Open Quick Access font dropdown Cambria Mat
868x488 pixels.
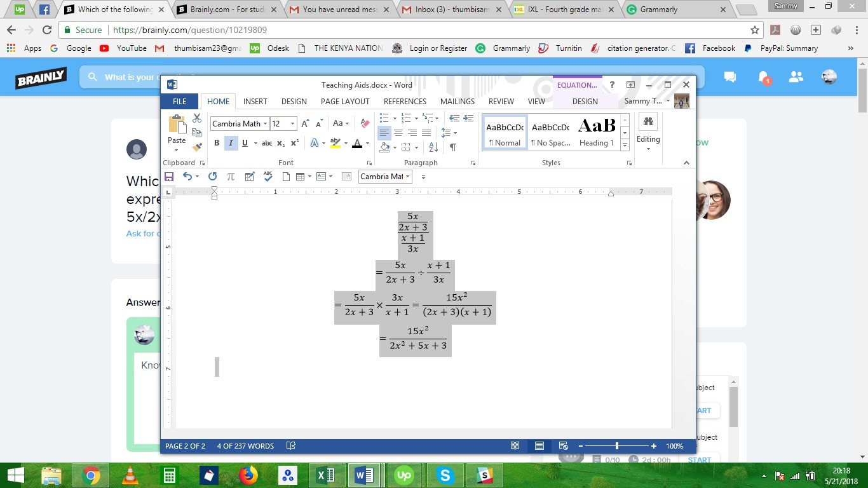tap(407, 177)
